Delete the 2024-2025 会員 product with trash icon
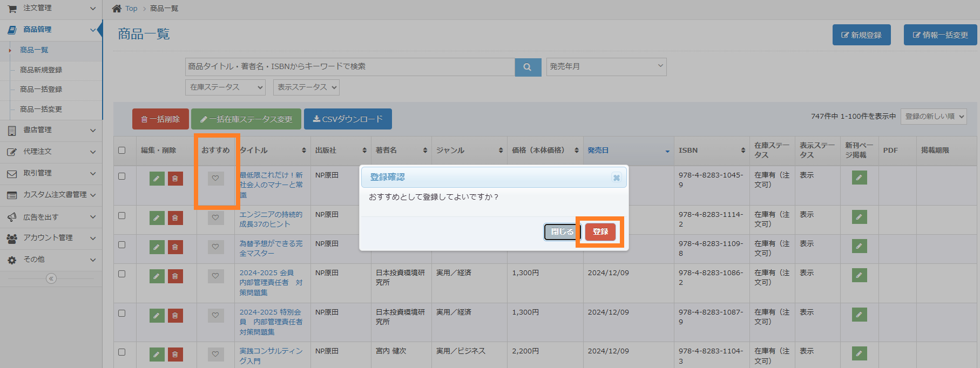 click(175, 276)
